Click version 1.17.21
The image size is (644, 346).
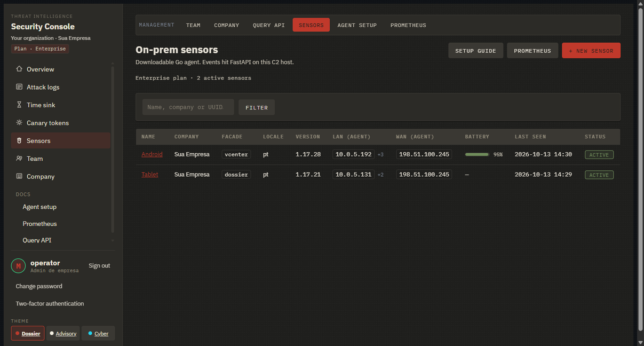[x=308, y=175]
